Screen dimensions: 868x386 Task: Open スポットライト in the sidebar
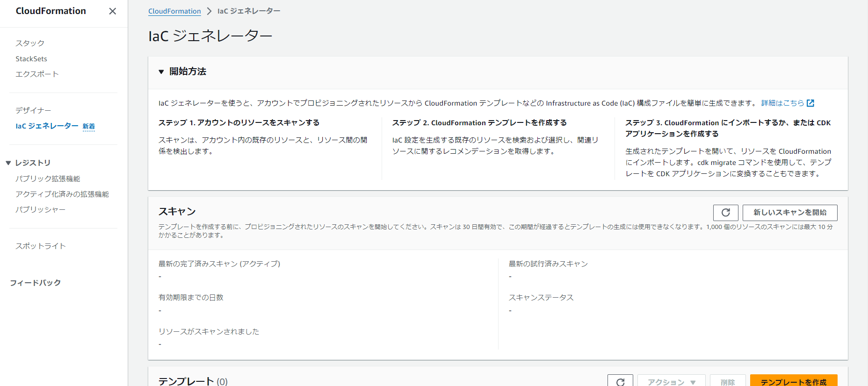[x=41, y=246]
